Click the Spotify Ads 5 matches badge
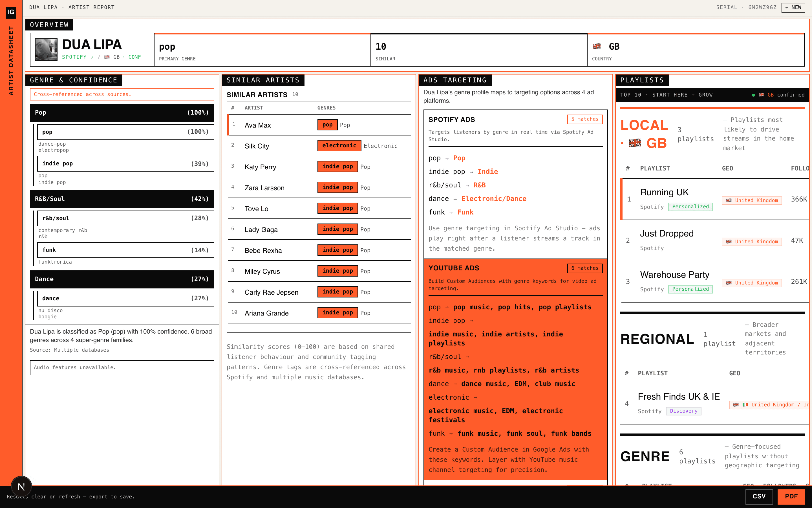 pyautogui.click(x=585, y=119)
